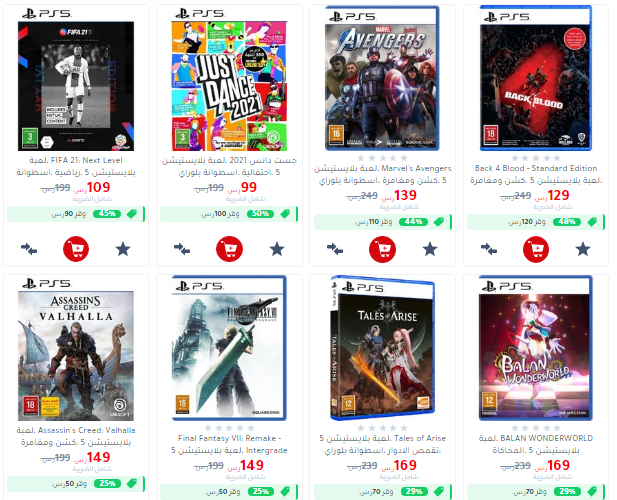Open Back 4 Blood Standard Edition title
The height and width of the screenshot is (500, 617).
536,174
